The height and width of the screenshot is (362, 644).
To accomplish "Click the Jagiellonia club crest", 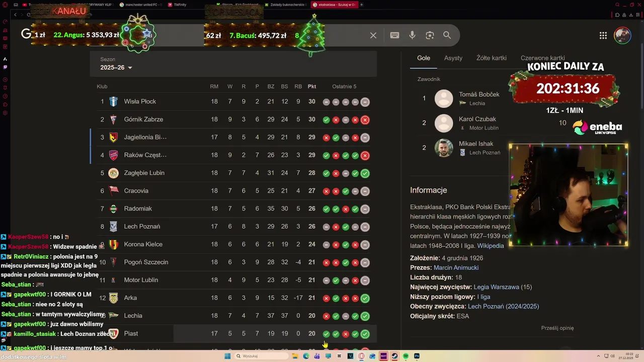I will click(114, 137).
